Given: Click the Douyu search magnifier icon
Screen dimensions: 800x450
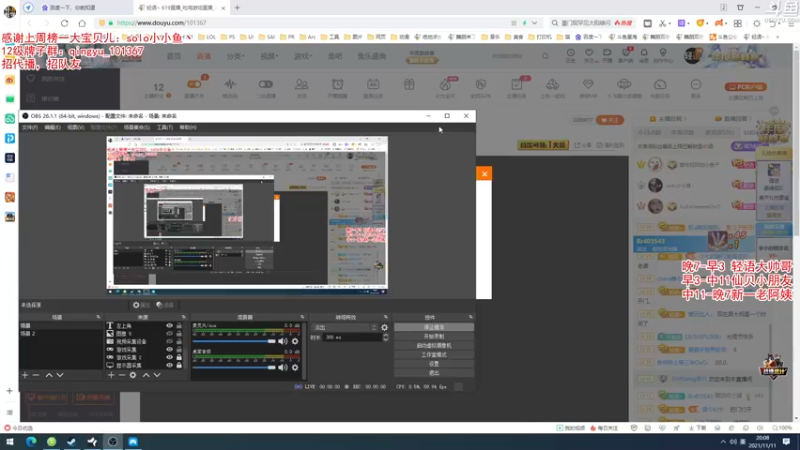Looking at the screenshot, I should click(545, 56).
